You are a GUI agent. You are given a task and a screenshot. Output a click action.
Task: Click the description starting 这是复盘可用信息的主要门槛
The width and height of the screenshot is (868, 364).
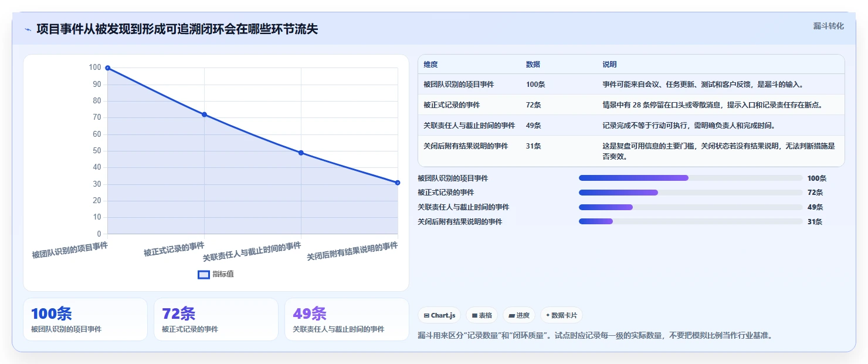pyautogui.click(x=718, y=151)
